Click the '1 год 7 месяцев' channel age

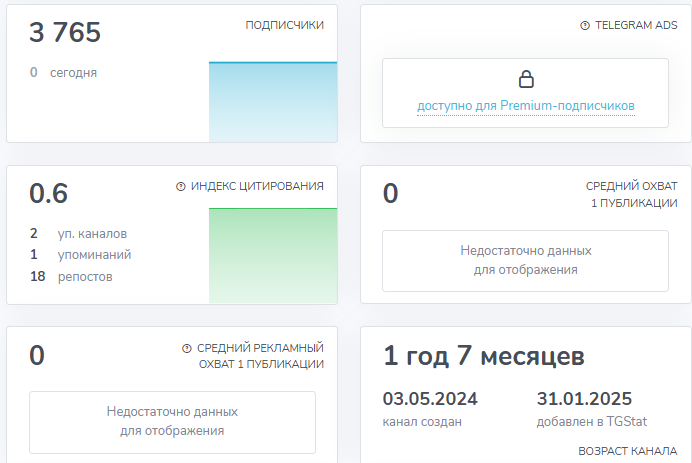coord(483,357)
